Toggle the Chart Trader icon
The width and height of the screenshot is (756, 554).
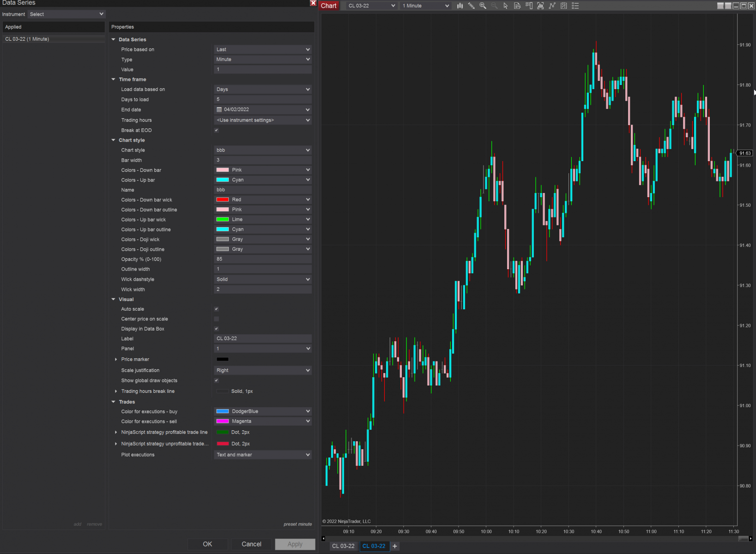529,6
